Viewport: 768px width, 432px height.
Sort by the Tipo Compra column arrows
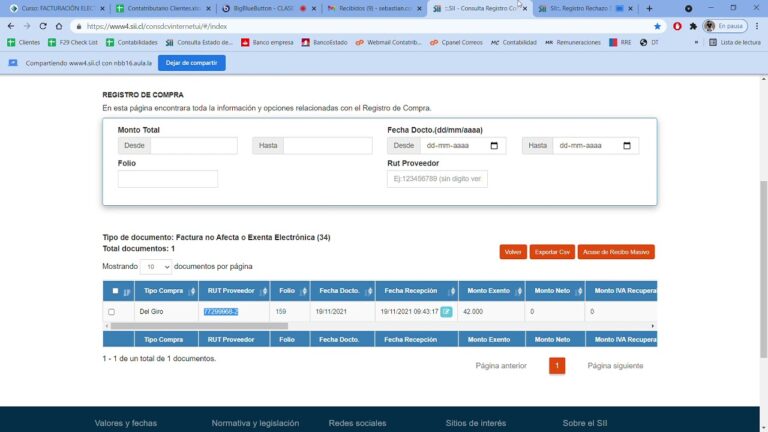pyautogui.click(x=192, y=291)
